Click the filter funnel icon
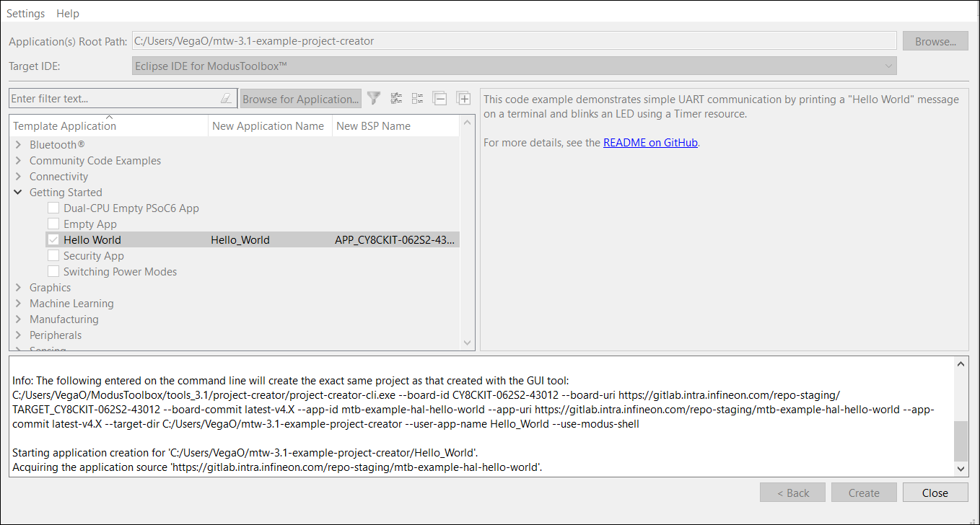This screenshot has height=525, width=980. (x=374, y=98)
